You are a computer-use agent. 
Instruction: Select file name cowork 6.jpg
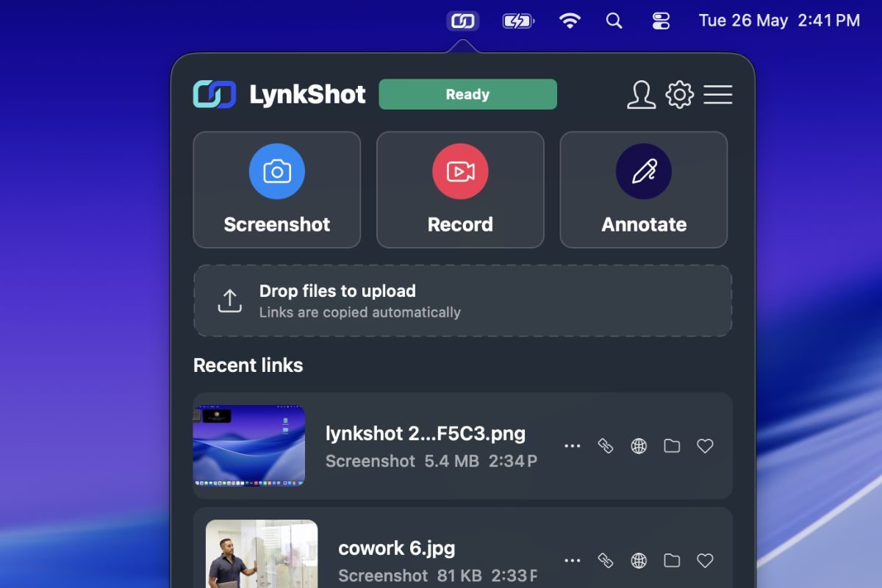(x=397, y=548)
